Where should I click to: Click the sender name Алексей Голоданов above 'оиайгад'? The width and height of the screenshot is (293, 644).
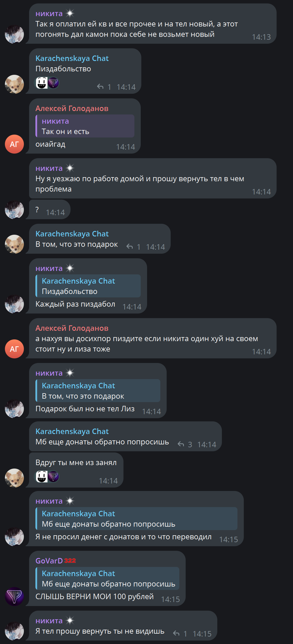click(x=72, y=108)
